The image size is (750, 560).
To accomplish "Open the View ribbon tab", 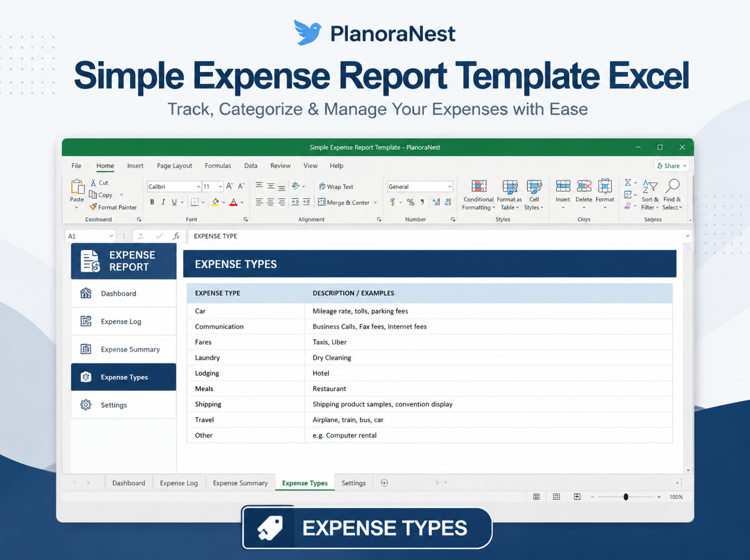I will (310, 166).
